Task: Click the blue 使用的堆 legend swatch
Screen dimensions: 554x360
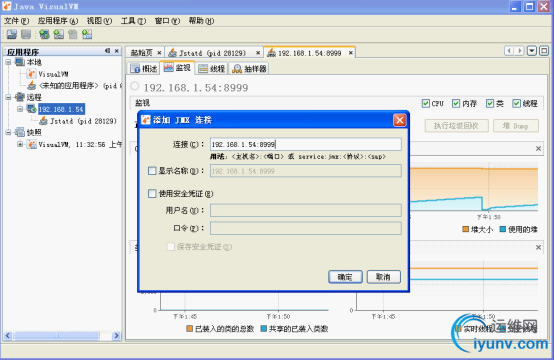Action: pos(503,229)
